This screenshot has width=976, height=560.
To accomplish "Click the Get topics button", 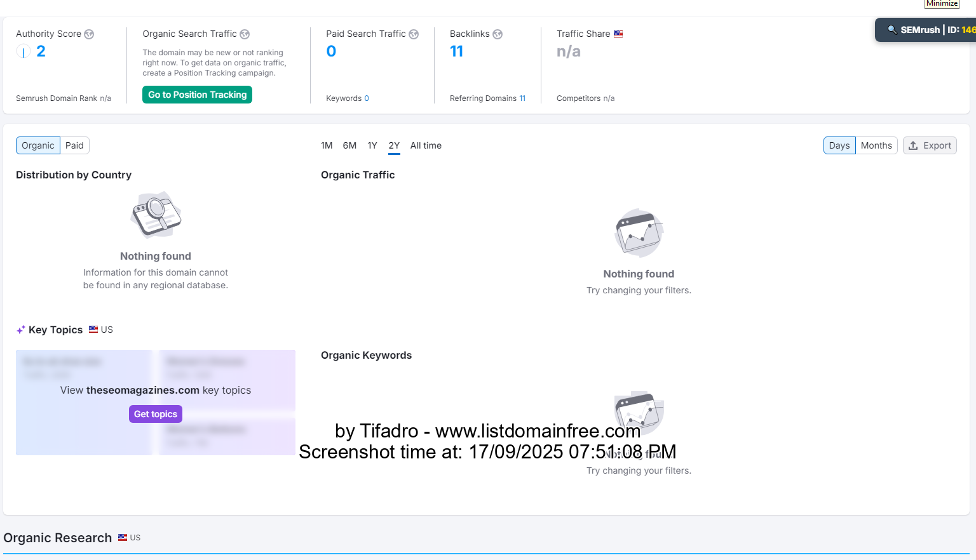I will (156, 414).
